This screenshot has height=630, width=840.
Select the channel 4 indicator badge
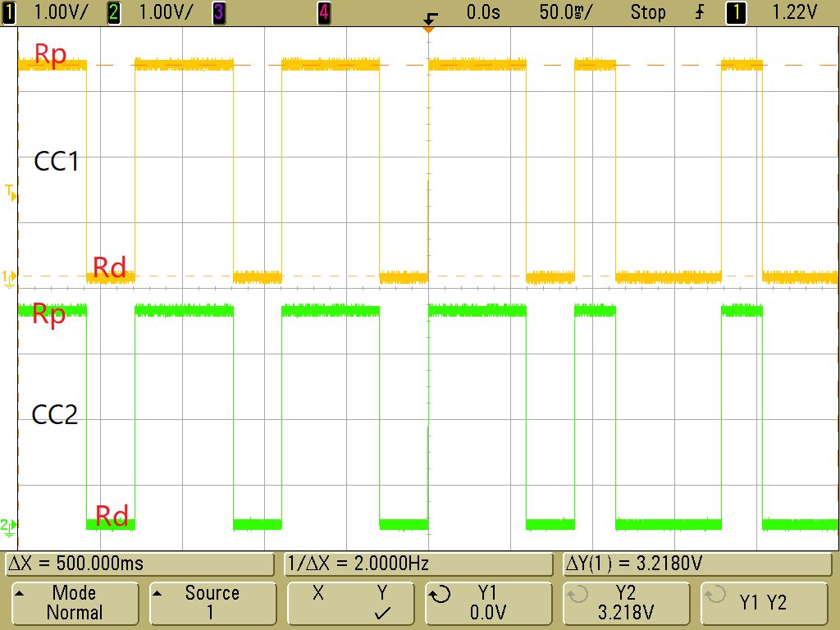[x=323, y=12]
